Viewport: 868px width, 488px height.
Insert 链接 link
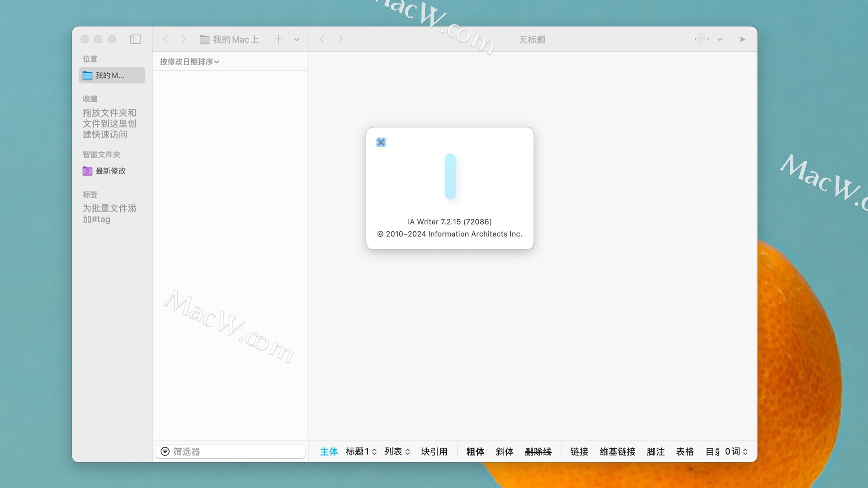pyautogui.click(x=579, y=451)
